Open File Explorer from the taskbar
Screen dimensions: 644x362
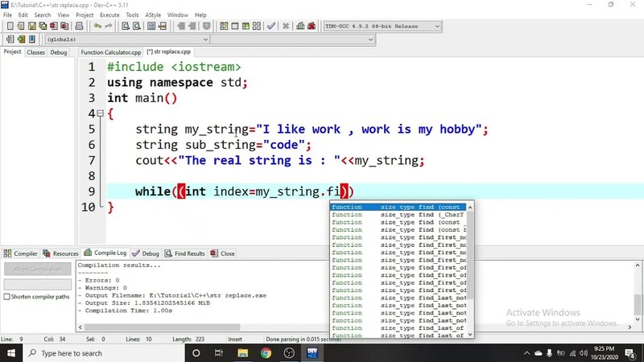pos(243,353)
